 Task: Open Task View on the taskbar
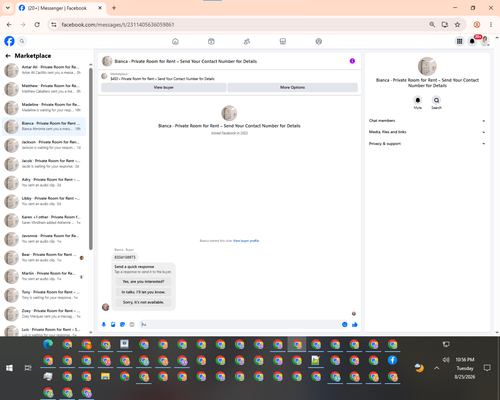[28, 368]
